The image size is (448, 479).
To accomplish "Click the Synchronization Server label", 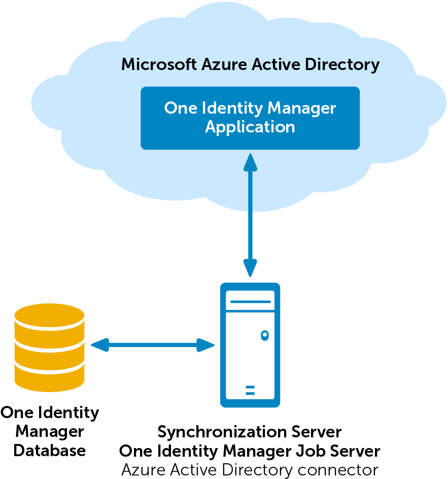I will point(250,432).
